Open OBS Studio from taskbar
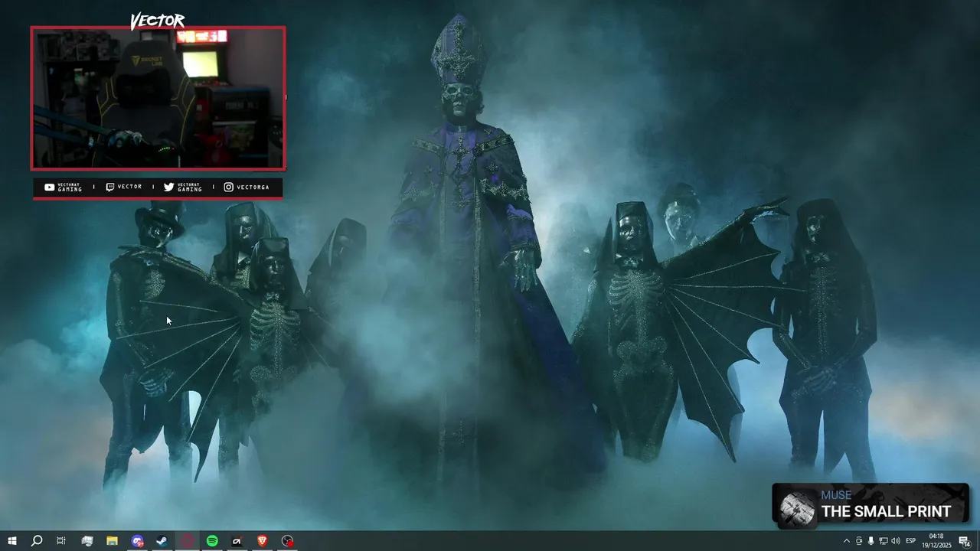Viewport: 980px width, 551px height. [287, 541]
